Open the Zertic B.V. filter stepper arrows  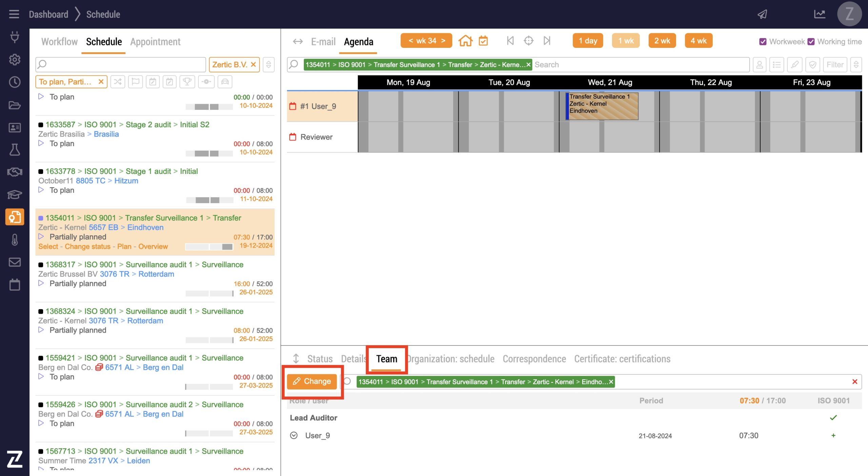(268, 64)
